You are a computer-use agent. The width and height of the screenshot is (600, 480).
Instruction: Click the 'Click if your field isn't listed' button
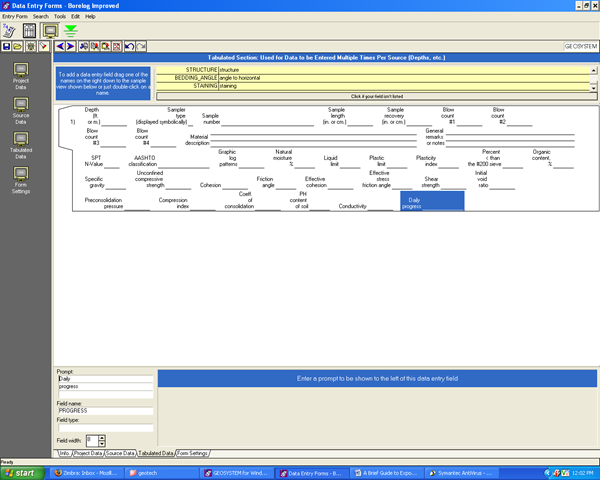click(x=377, y=96)
